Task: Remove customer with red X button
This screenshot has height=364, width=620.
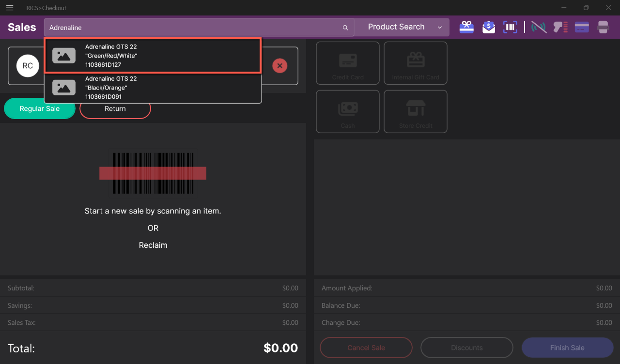Action: click(x=279, y=66)
